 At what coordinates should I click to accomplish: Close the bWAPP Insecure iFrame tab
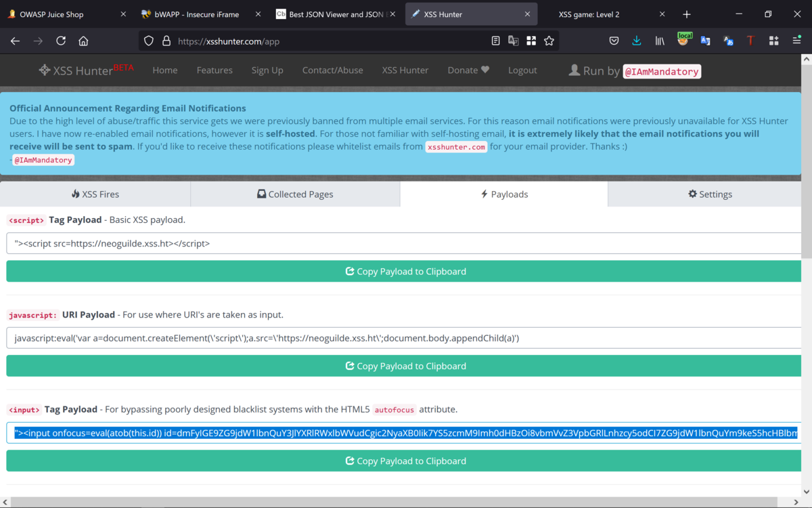[256, 14]
